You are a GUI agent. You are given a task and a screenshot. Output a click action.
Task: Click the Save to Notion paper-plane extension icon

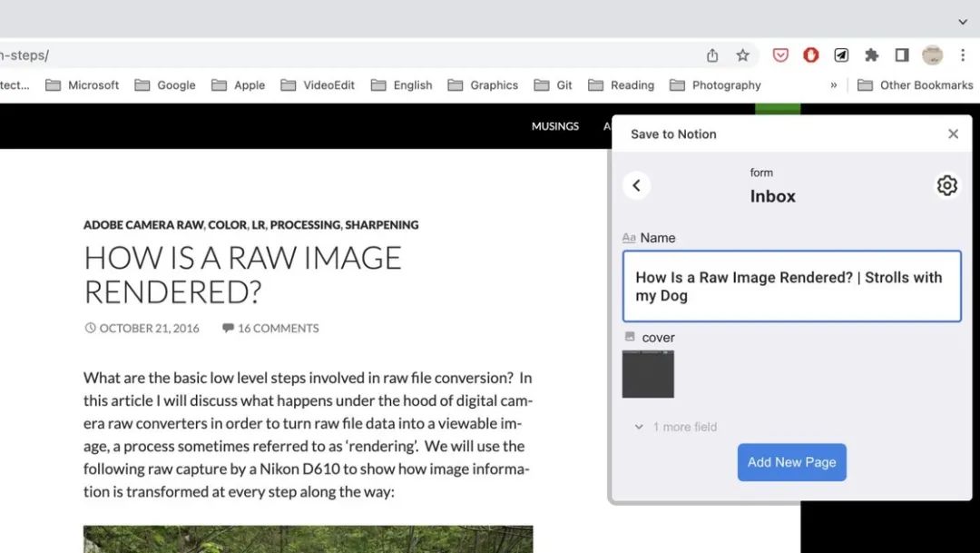coord(841,55)
